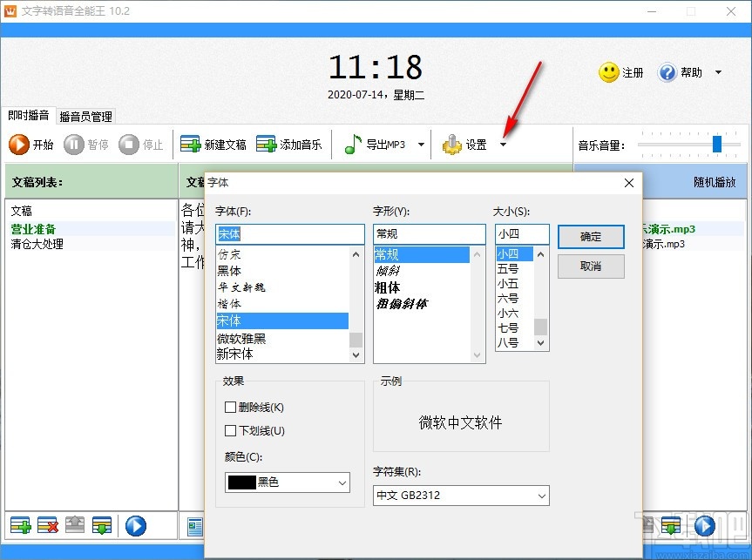Screen dimensions: 752x560
Task: Click the 确定 confirm button
Action: coord(591,236)
